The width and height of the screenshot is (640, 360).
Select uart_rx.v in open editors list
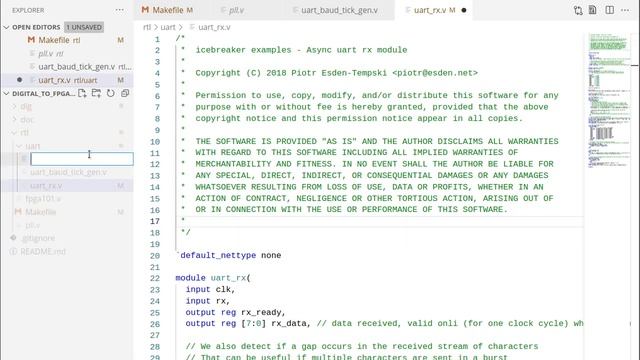pos(67,80)
